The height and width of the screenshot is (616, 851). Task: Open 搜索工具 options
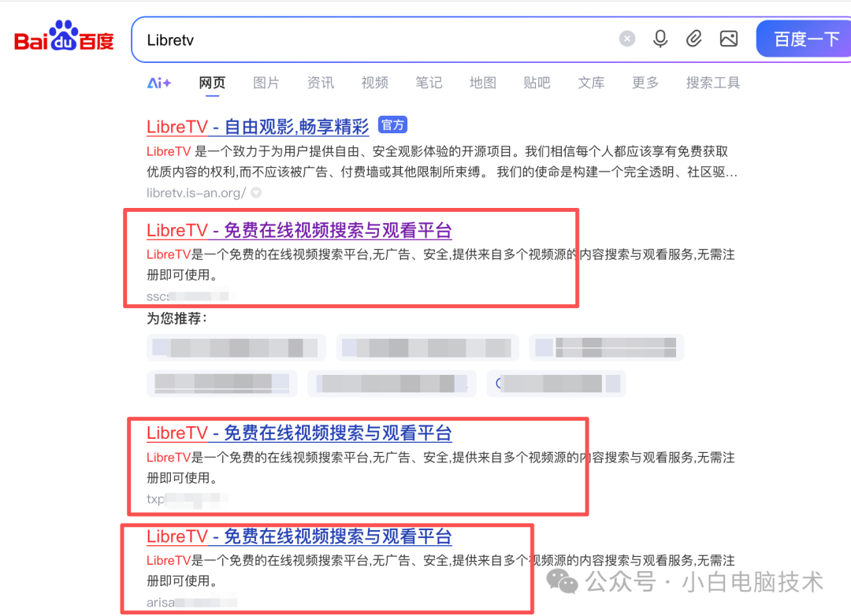pyautogui.click(x=712, y=83)
